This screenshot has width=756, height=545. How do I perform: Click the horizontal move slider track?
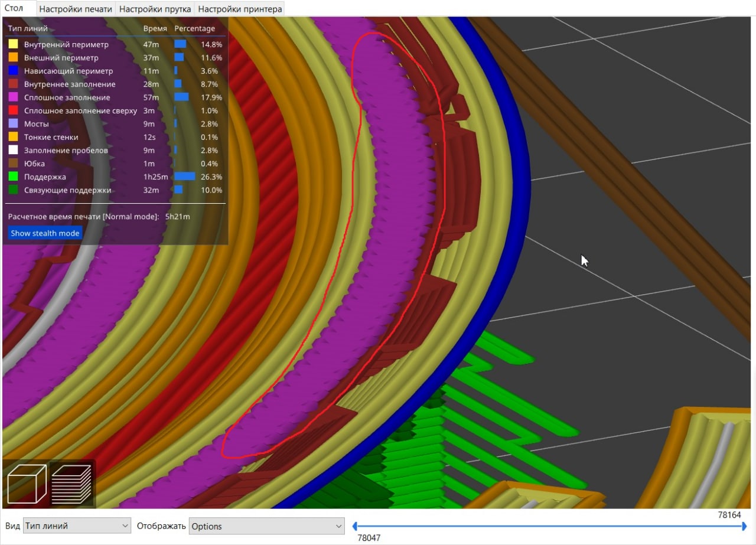tap(549, 526)
